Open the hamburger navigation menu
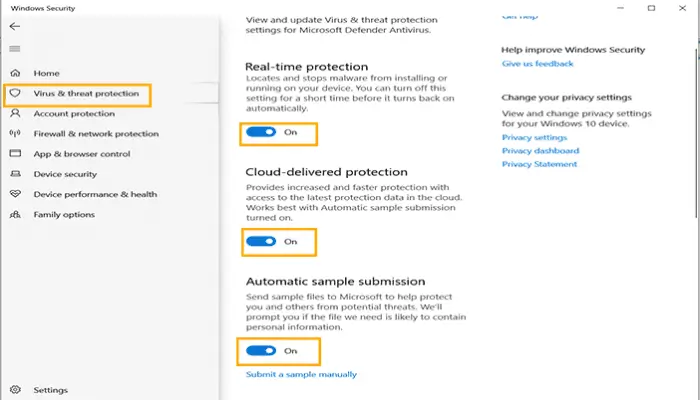 (14, 49)
